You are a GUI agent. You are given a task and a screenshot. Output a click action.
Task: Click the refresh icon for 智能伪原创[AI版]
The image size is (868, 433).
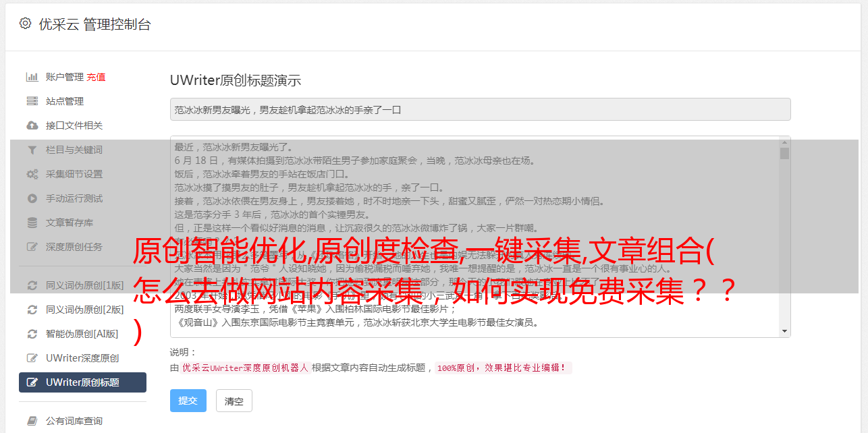(32, 334)
